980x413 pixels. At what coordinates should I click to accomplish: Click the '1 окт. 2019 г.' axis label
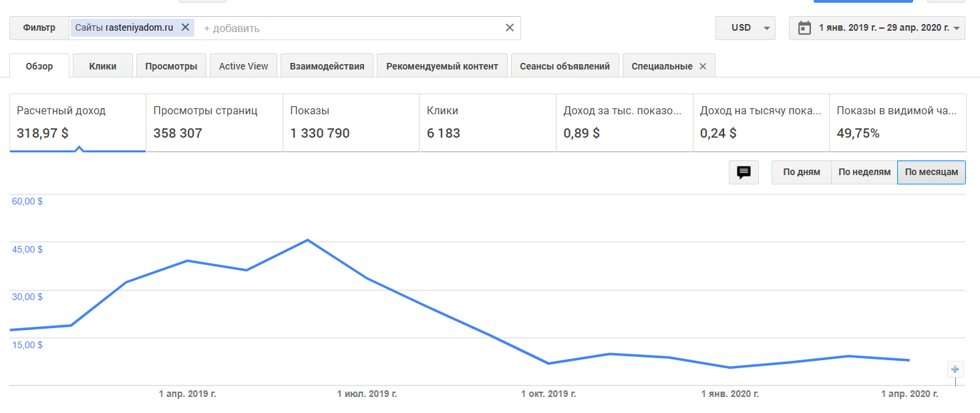click(548, 394)
